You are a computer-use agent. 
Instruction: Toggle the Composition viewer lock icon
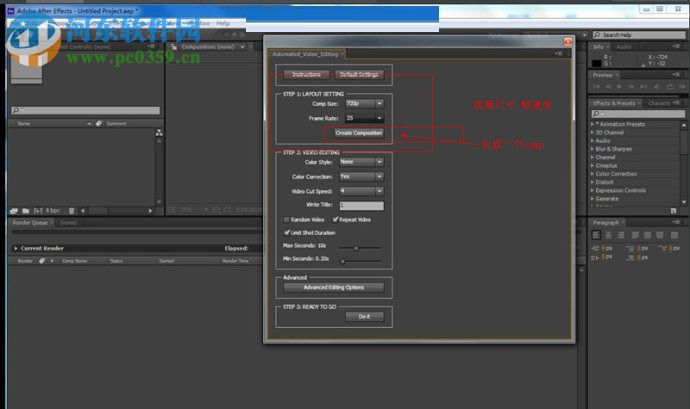pyautogui.click(x=174, y=47)
